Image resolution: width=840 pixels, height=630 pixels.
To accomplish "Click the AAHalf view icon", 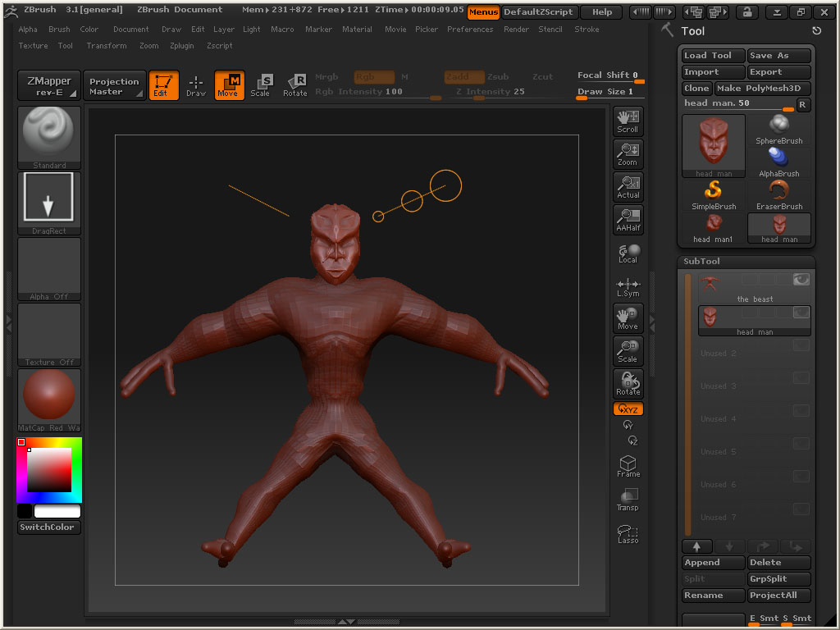I will click(x=628, y=220).
